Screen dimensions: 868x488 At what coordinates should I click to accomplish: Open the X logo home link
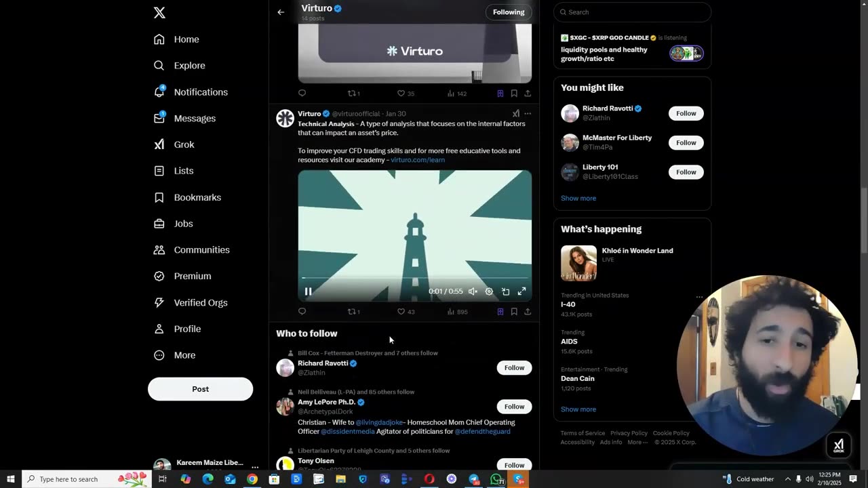pos(159,13)
